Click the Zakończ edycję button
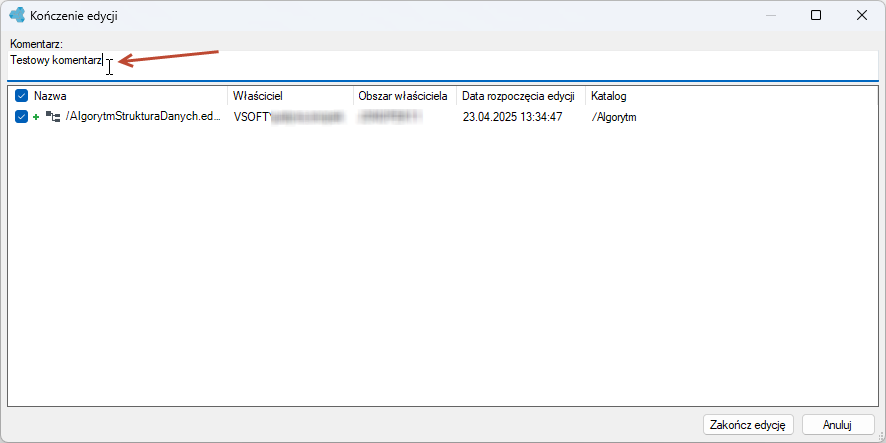 pyautogui.click(x=748, y=424)
